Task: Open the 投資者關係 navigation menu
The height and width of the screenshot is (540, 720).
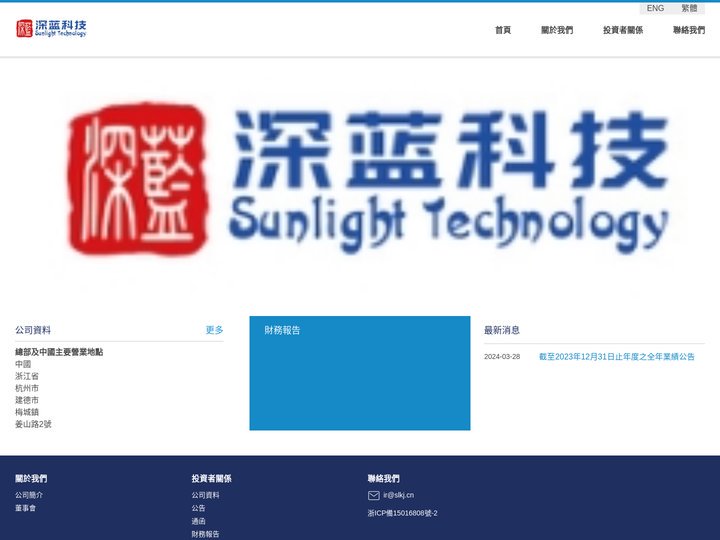Action: [623, 30]
